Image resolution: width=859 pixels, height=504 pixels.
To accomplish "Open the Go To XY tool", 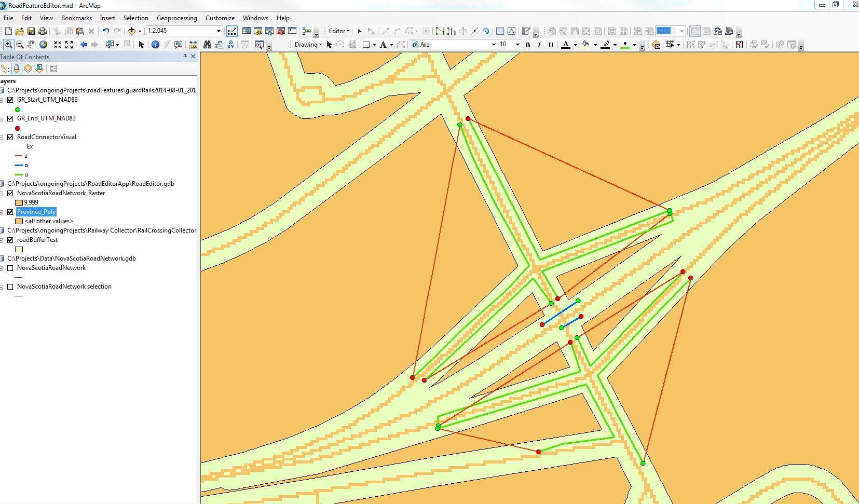I will pos(230,45).
